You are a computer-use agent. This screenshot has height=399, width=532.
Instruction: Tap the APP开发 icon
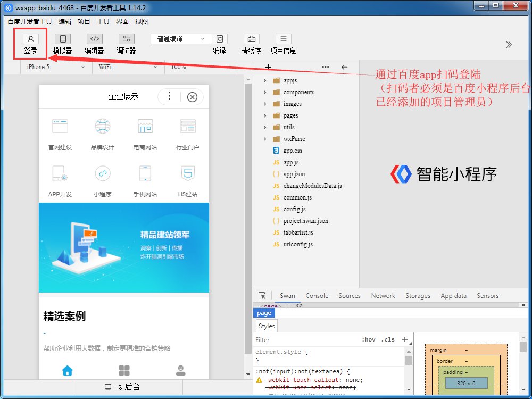[x=60, y=173]
